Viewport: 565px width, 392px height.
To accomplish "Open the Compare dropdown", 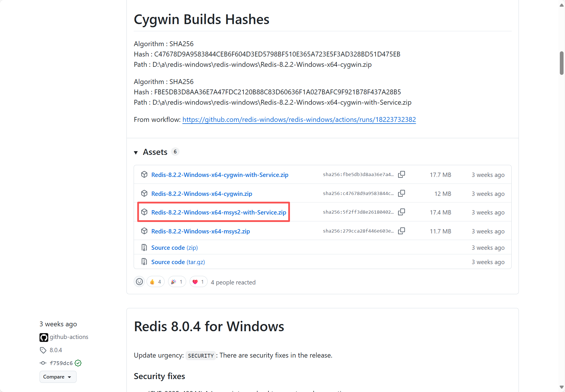I will (58, 377).
